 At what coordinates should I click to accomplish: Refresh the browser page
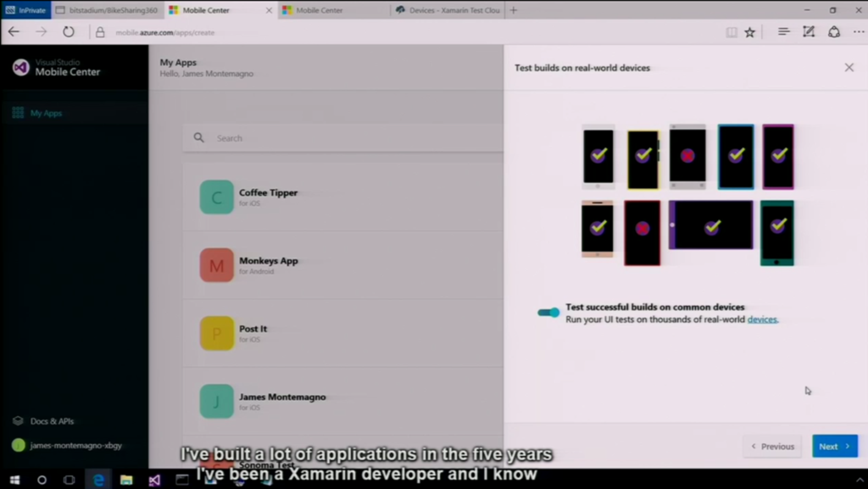69,32
